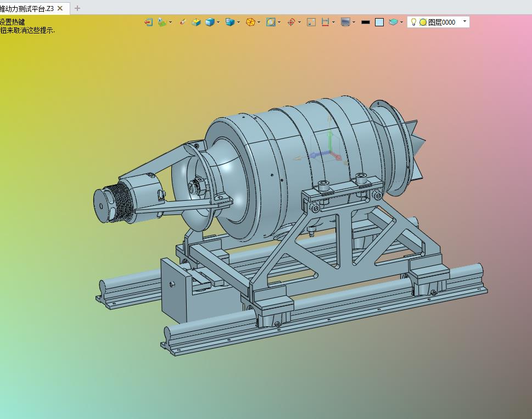Open a new tab with the plus button
532x419 pixels.
[x=77, y=8]
